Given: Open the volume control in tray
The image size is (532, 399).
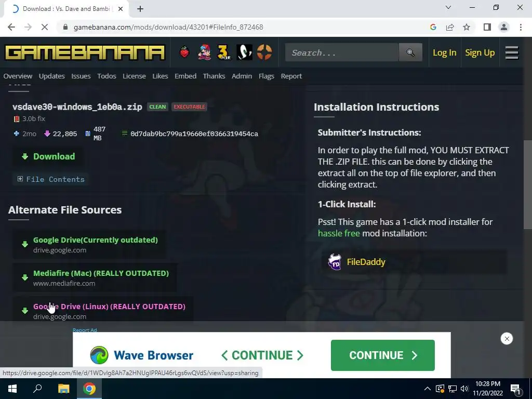Looking at the screenshot, I should (464, 389).
